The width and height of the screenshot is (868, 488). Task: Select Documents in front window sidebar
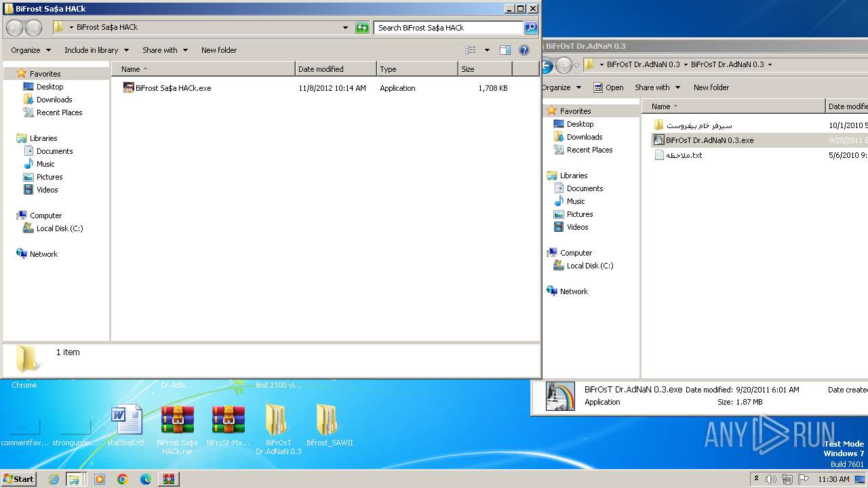[x=54, y=151]
